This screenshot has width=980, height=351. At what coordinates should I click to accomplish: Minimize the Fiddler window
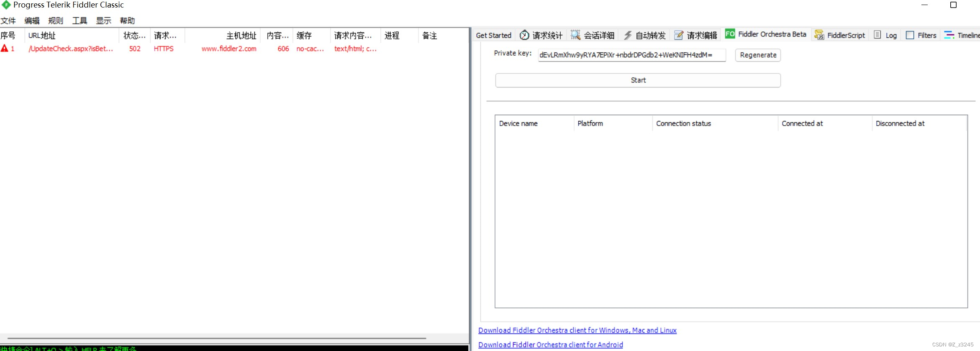point(925,5)
